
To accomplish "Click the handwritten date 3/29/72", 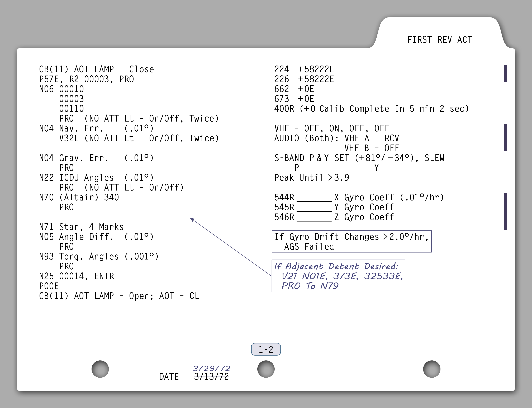I will click(211, 368).
